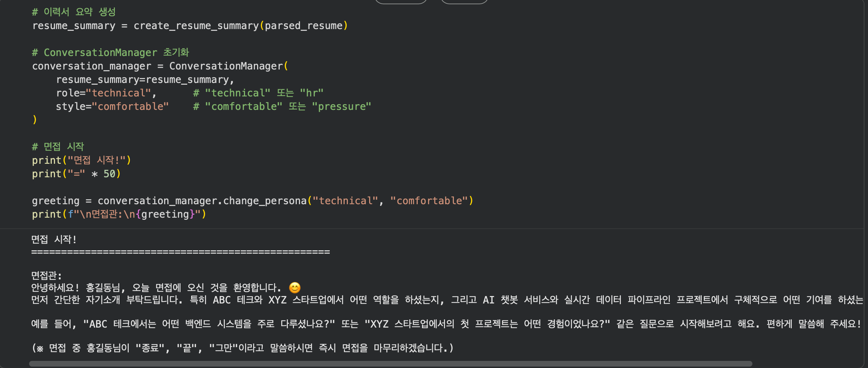Click the {greeting} placeholder in the f-string
This screenshot has height=368, width=868.
(164, 214)
